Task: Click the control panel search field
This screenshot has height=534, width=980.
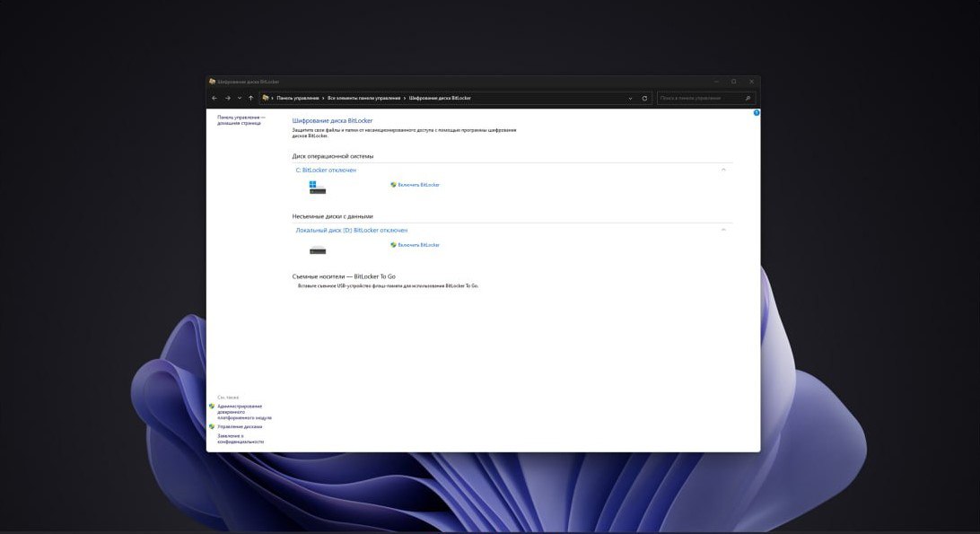Action: click(700, 98)
